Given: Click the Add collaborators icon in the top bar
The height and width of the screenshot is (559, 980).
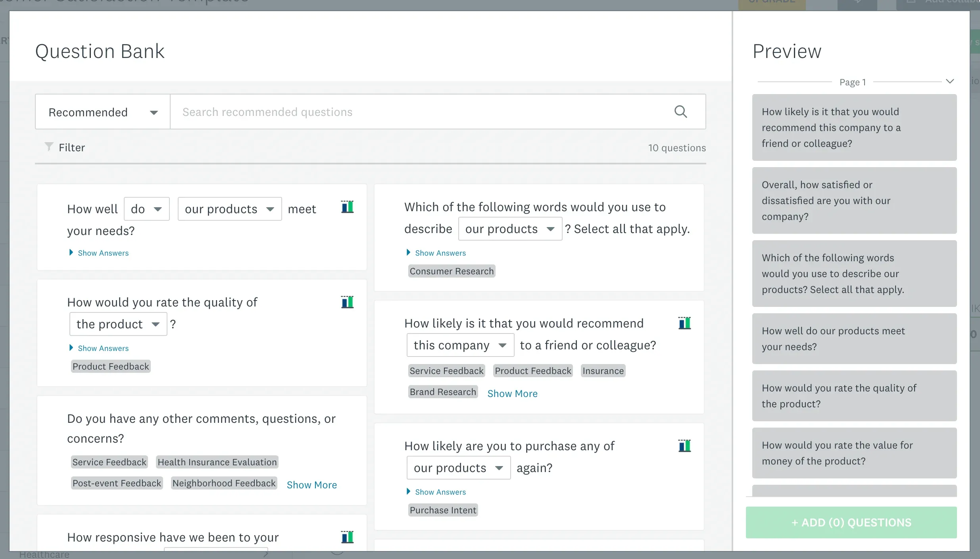Looking at the screenshot, I should 911,2.
